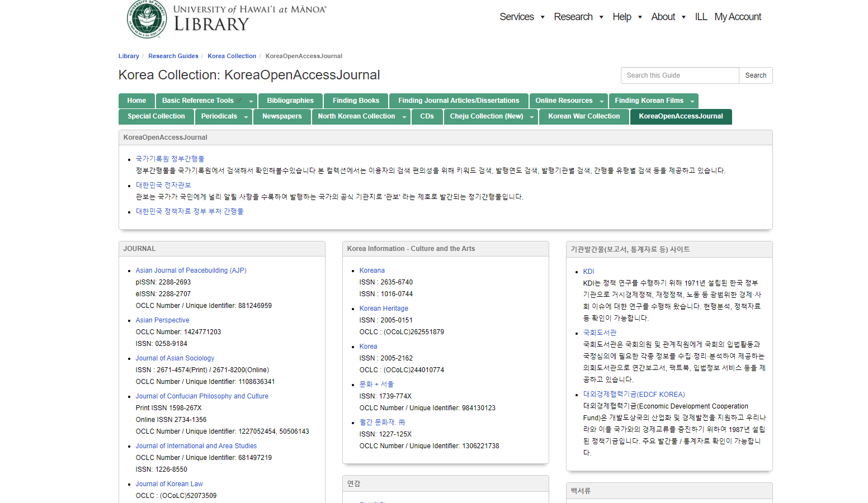Open the Korea journal link
The image size is (868, 503).
point(368,347)
